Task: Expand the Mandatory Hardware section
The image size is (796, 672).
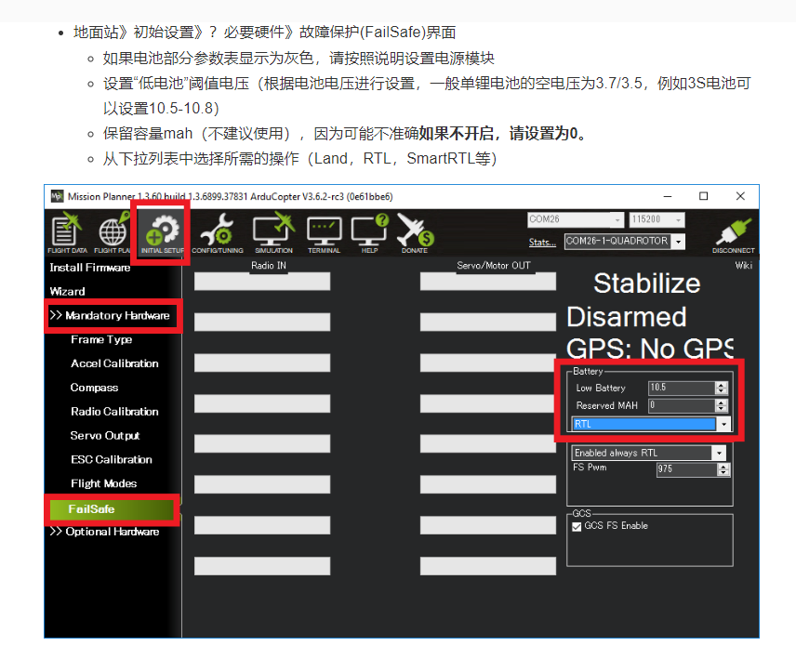Action: (110, 315)
